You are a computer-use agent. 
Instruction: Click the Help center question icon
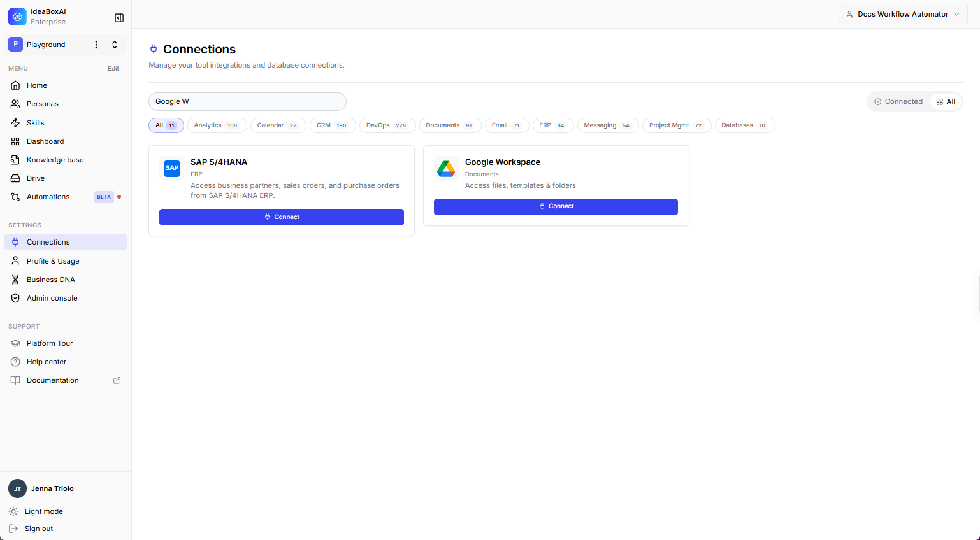point(15,362)
